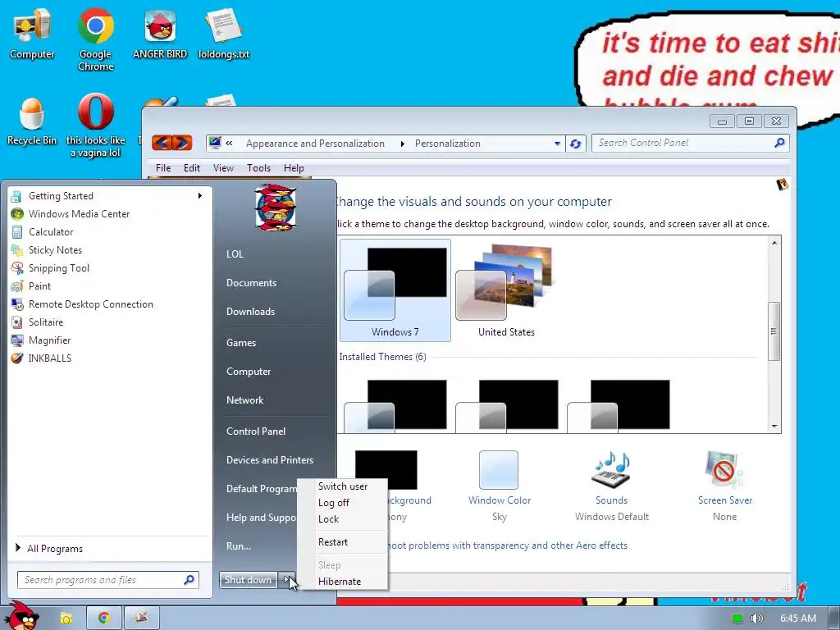Open the Tools menu
840x630 pixels.
pyautogui.click(x=258, y=167)
